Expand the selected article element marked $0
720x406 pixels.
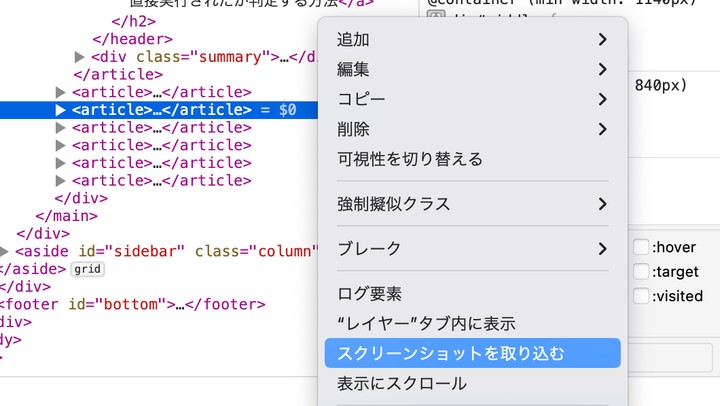pos(60,110)
